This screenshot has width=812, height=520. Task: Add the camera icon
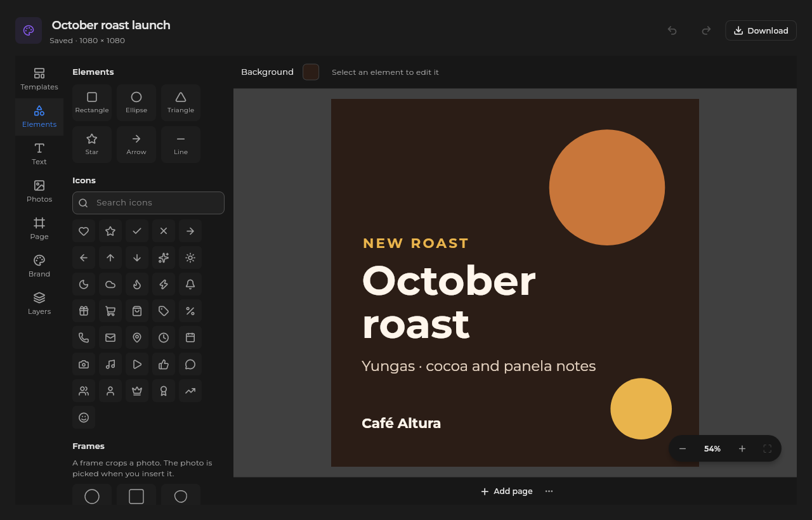84,364
